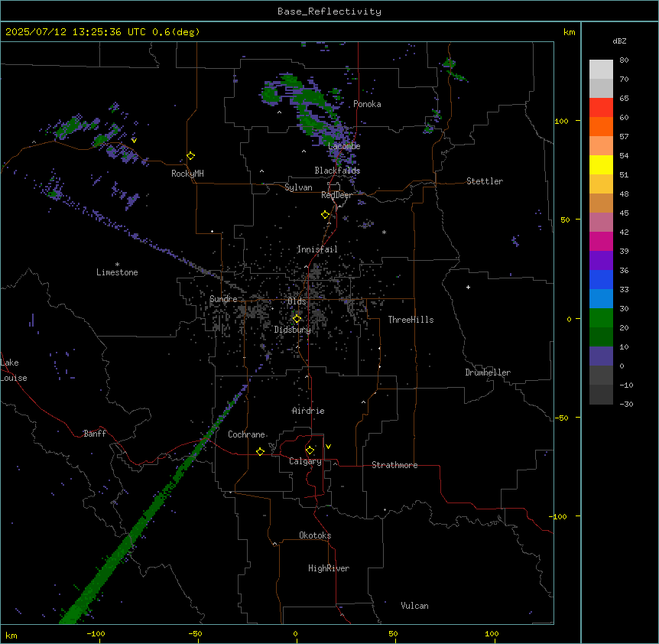Image resolution: width=659 pixels, height=644 pixels.
Task: Click the Cochrane label
Action: click(x=246, y=434)
